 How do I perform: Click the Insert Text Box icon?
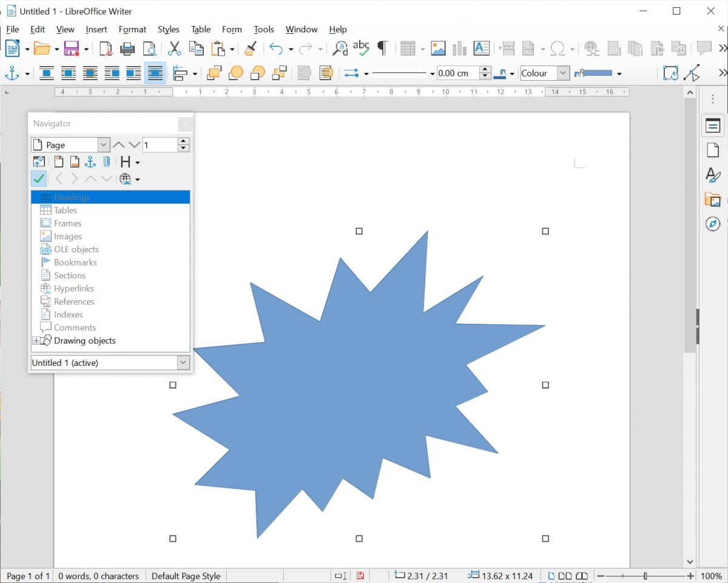pos(481,49)
